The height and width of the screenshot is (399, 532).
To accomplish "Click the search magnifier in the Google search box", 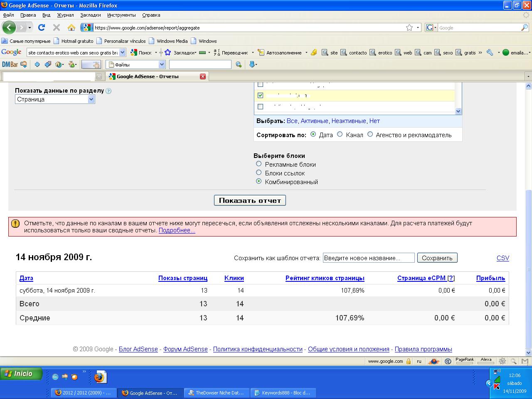I will pos(525,27).
